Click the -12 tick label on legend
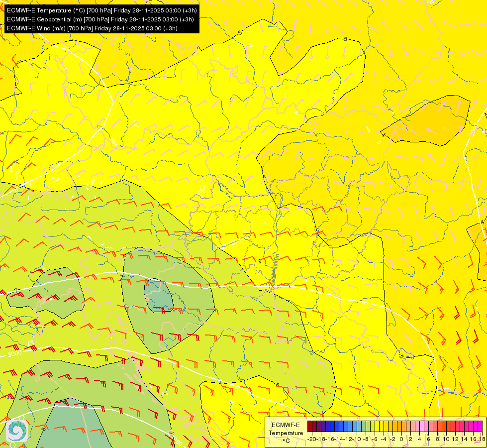Image resolution: width=487 pixels, height=448 pixels. (348, 440)
